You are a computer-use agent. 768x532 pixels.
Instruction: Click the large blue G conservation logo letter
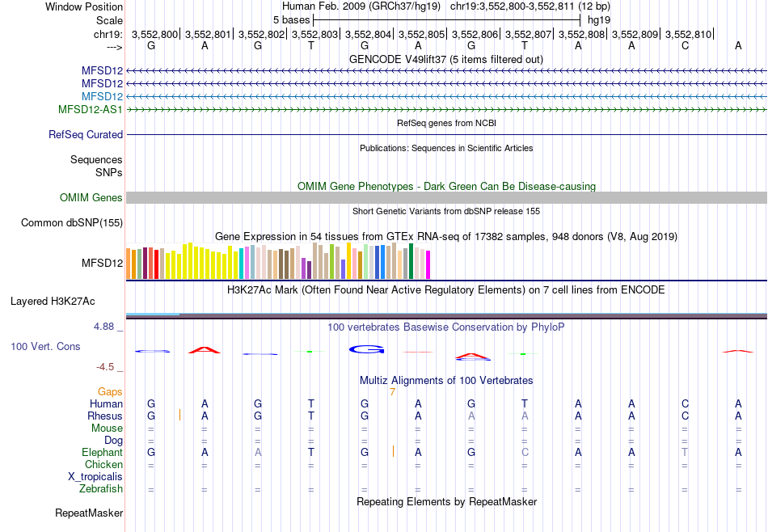click(x=366, y=349)
